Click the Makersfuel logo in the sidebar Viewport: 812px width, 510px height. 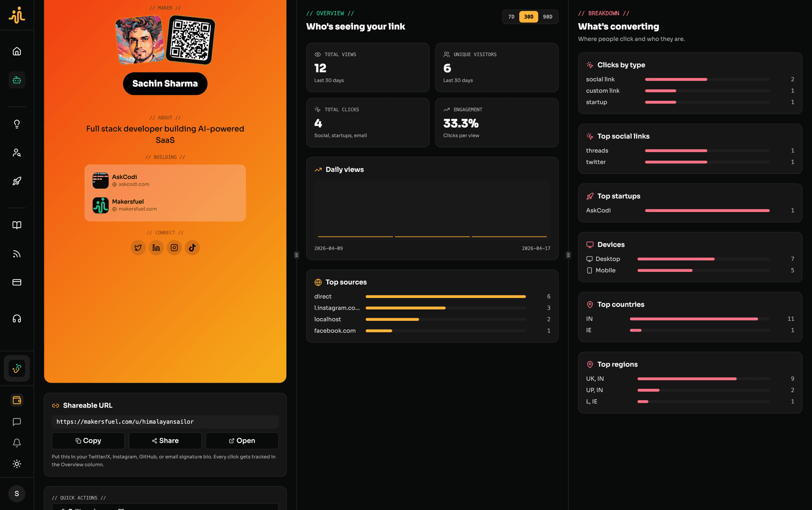(x=17, y=15)
